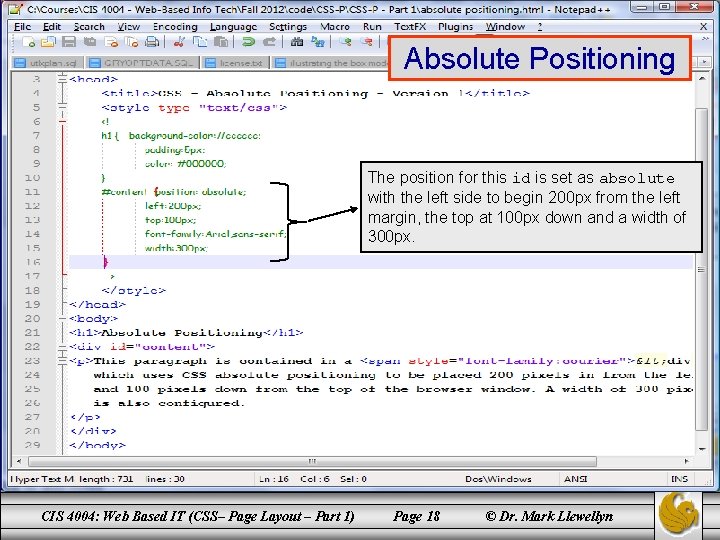
Task: Click the Dos\Windows line ending status entry
Action: [498, 479]
